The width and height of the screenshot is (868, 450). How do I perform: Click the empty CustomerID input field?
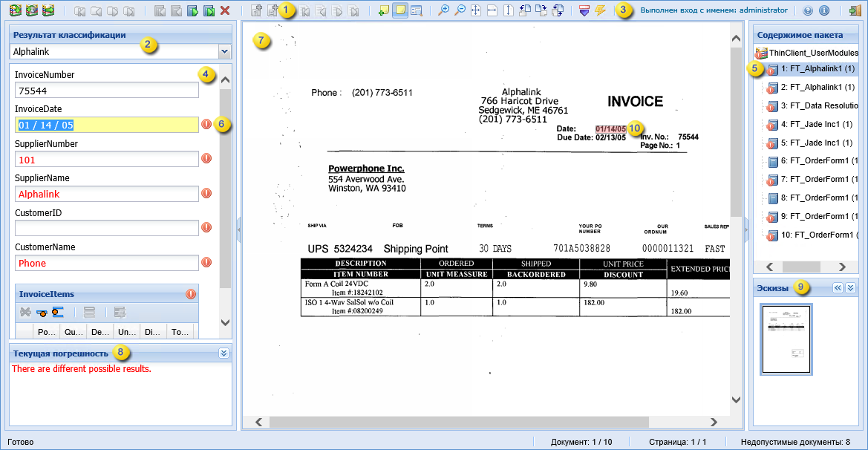[106, 228]
